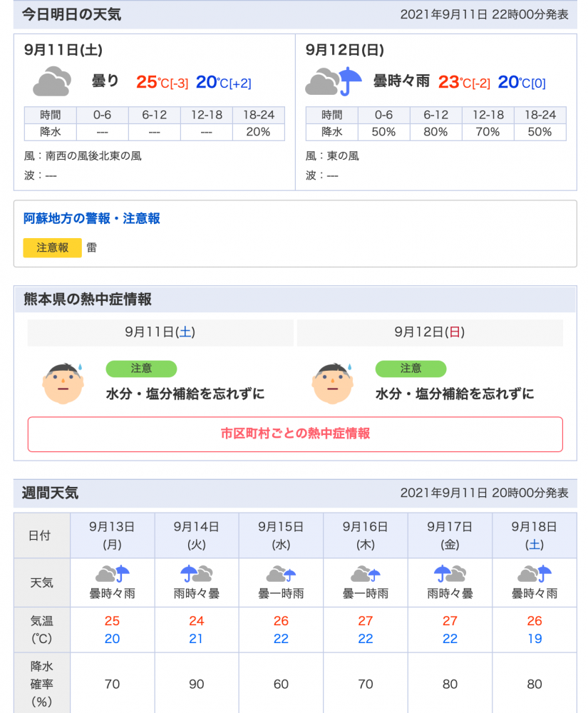The width and height of the screenshot is (588, 713).
Task: Click the cloudy weather icon for 9月11日
Action: point(52,81)
